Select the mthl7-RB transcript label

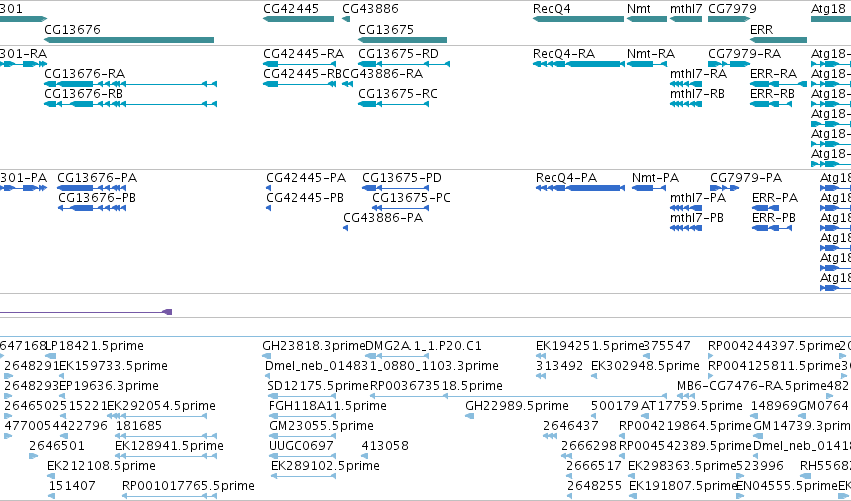coord(697,93)
